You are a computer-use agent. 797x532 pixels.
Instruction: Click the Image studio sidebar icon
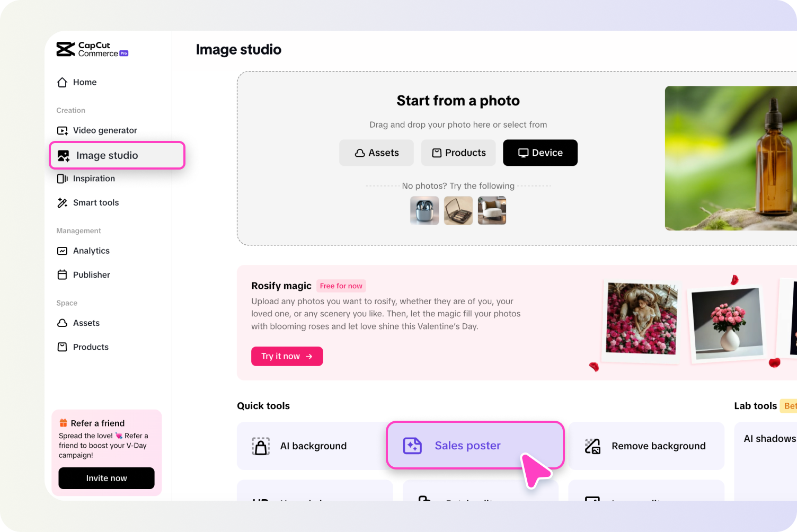coord(64,156)
